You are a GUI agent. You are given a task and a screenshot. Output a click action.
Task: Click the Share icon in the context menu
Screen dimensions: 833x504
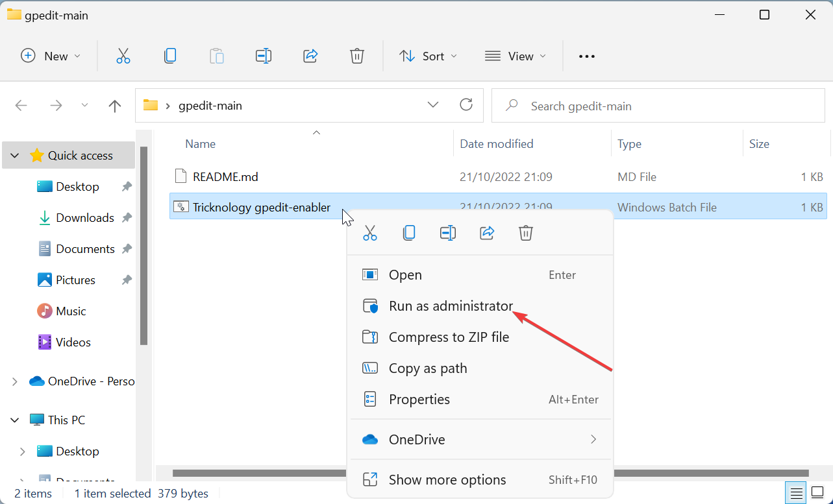click(487, 233)
